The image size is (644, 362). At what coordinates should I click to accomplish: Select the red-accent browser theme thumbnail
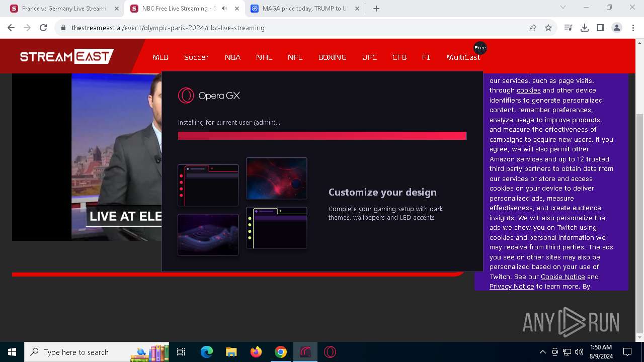(x=208, y=185)
